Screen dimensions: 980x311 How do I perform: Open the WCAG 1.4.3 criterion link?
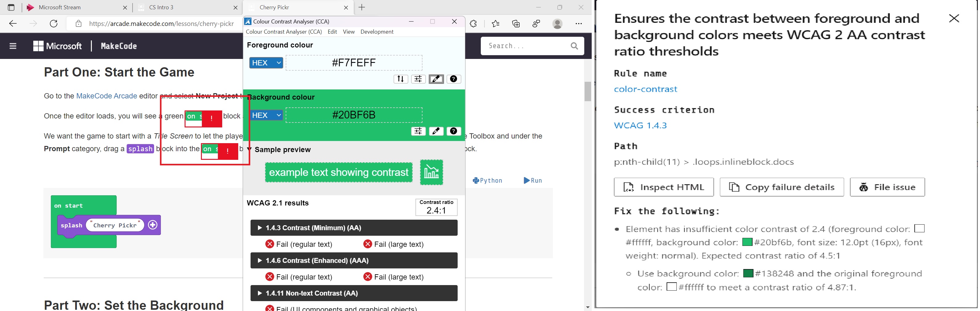[640, 125]
